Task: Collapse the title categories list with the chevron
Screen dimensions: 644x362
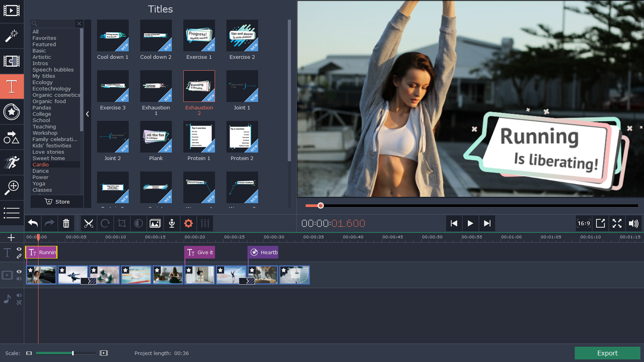Action: coord(87,114)
